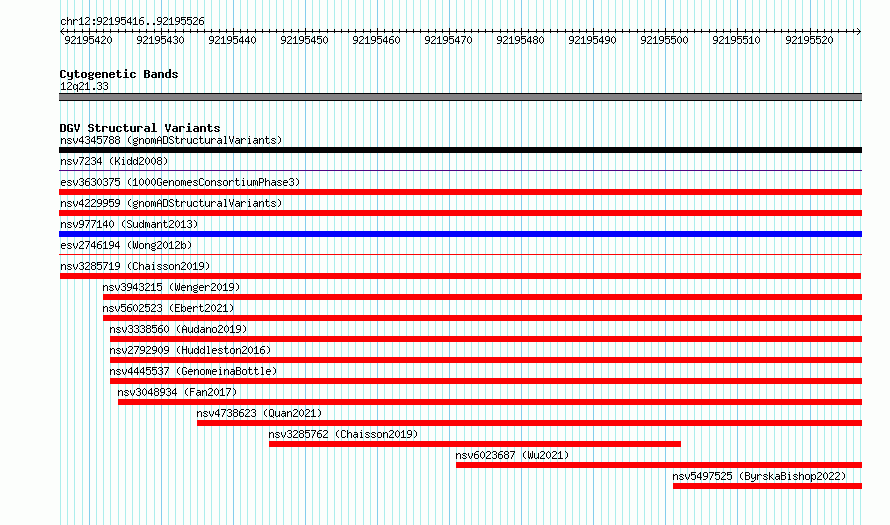
Task: Open nsv977140 (Sudmant2013) label
Action: [129, 224]
